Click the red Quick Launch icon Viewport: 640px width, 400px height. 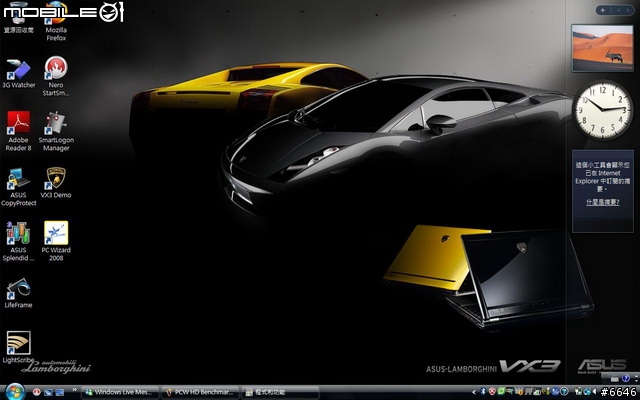[37, 392]
